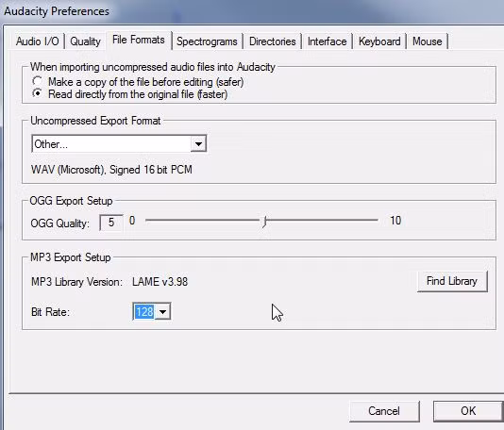Go to the Directories tab

272,41
